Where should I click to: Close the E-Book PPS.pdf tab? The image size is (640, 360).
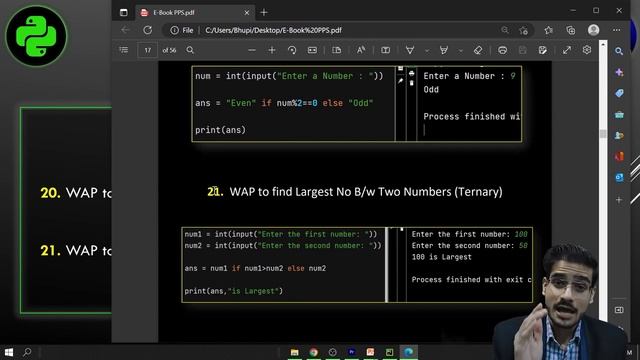coord(247,13)
